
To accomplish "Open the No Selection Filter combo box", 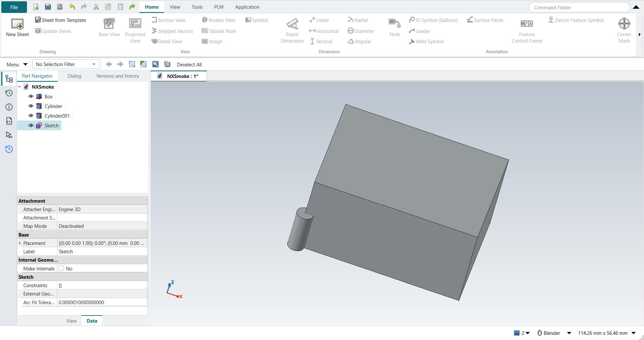I will coord(66,64).
